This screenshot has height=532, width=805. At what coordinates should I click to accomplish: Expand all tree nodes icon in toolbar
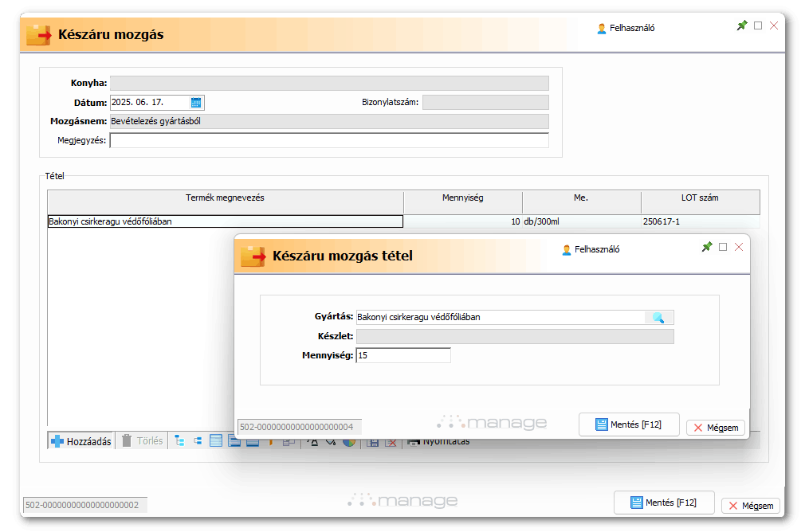point(179,441)
